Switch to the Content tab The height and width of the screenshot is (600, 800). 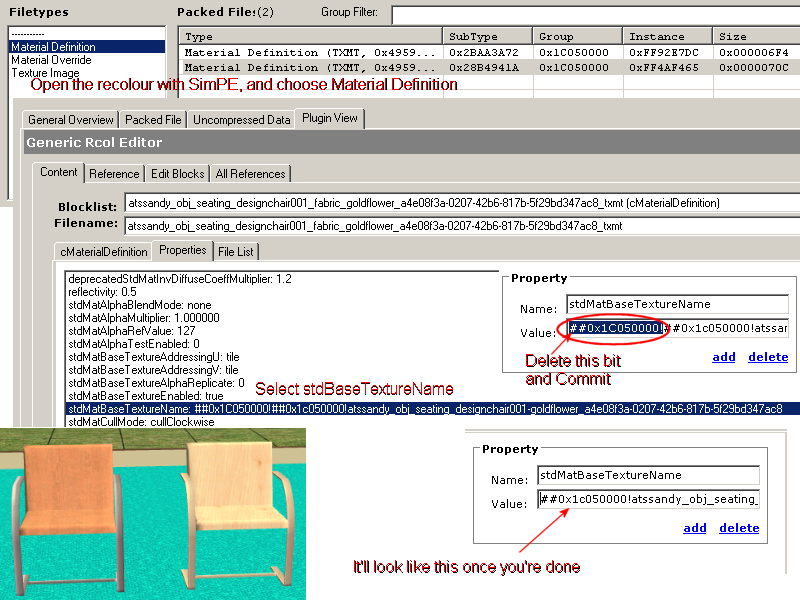(59, 172)
